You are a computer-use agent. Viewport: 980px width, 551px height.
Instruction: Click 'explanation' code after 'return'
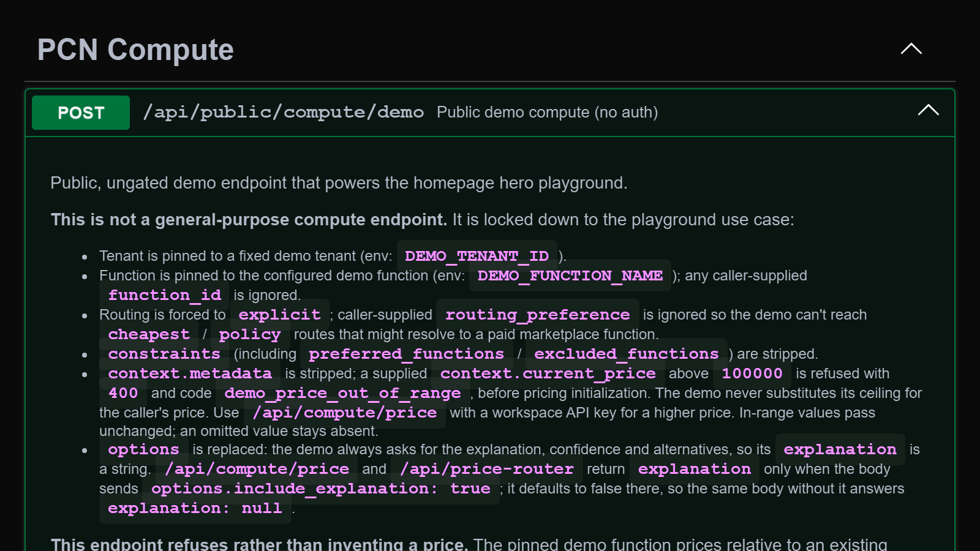694,469
